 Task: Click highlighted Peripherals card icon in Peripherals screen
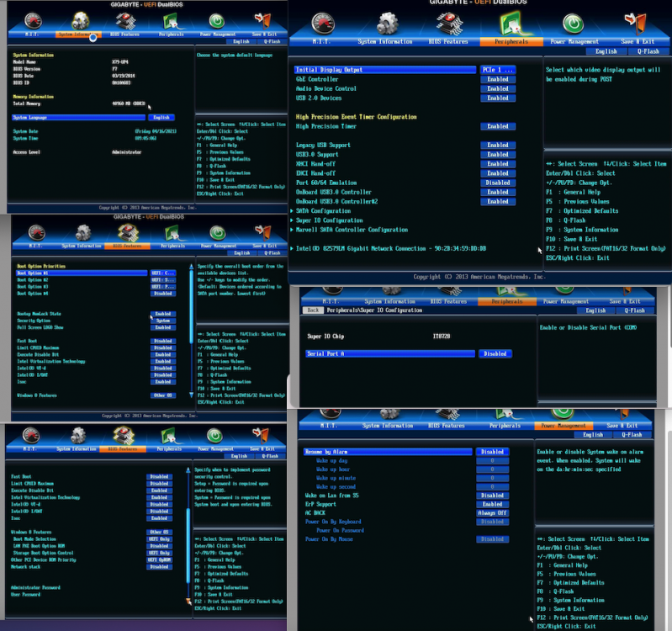click(x=511, y=24)
